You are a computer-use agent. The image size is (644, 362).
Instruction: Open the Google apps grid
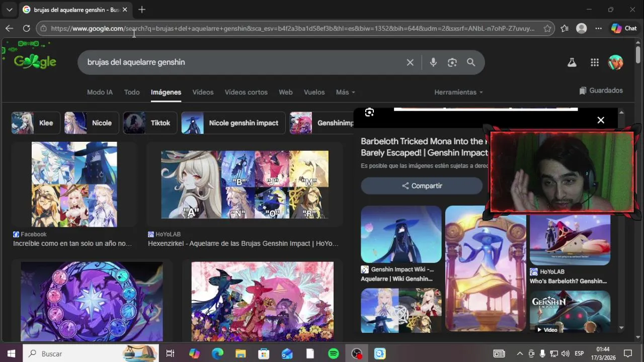[x=595, y=62]
